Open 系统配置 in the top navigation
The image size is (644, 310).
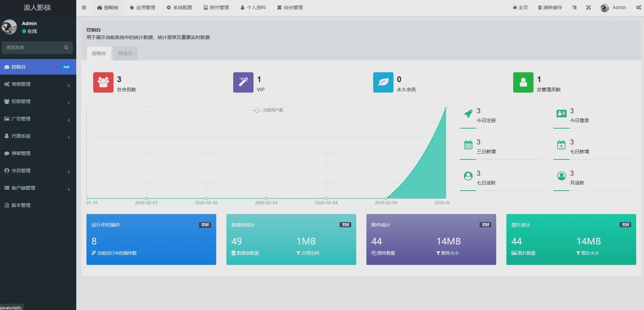[179, 7]
